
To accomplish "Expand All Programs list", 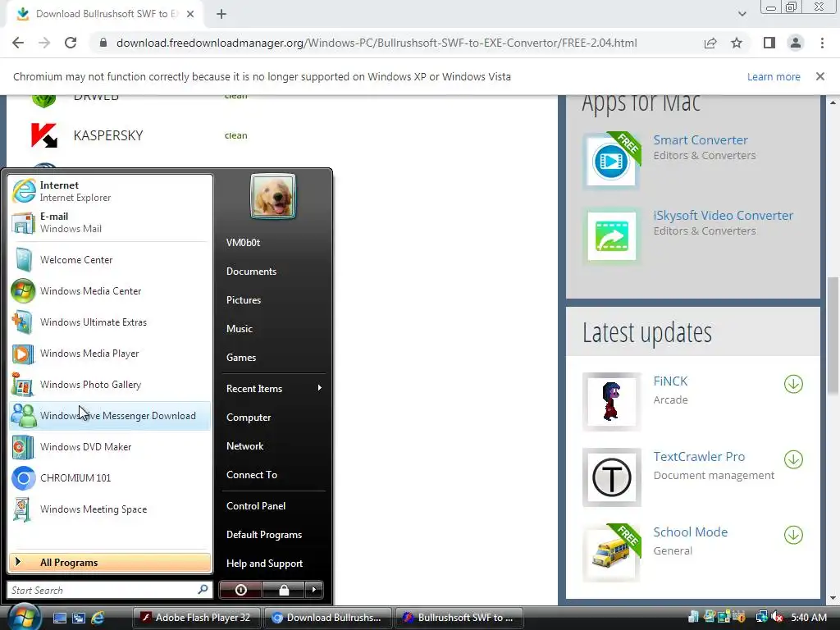I will pyautogui.click(x=110, y=563).
